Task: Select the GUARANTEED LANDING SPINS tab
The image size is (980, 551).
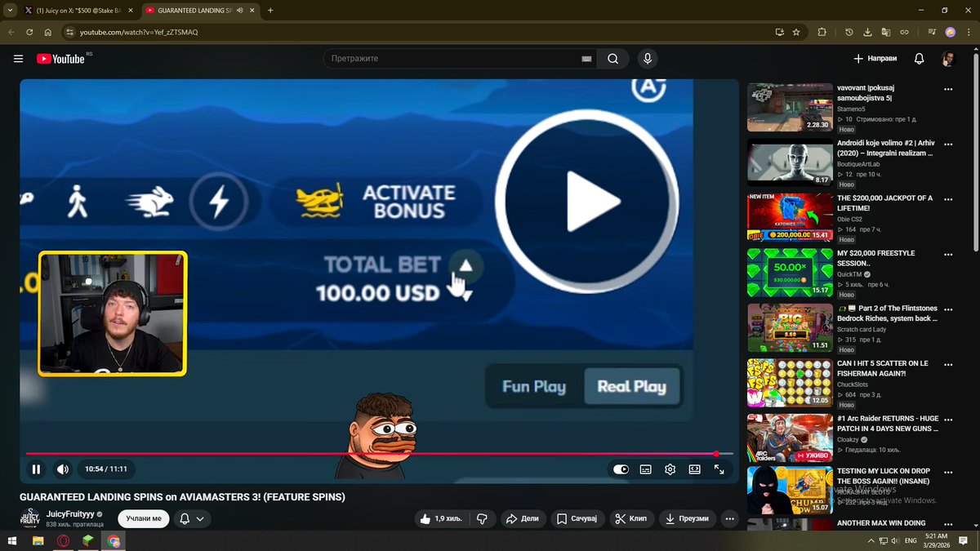Action: (x=198, y=11)
